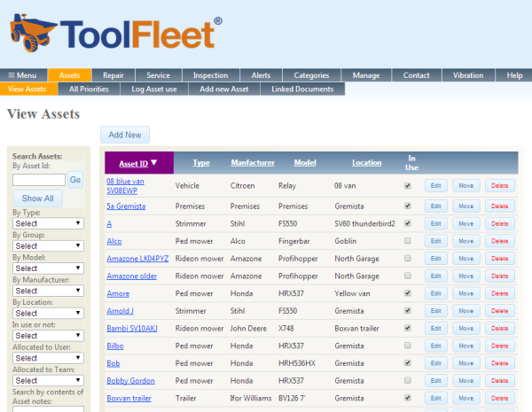The height and width of the screenshot is (412, 532).
Task: Sort table by Manfacturer column
Action: [253, 163]
